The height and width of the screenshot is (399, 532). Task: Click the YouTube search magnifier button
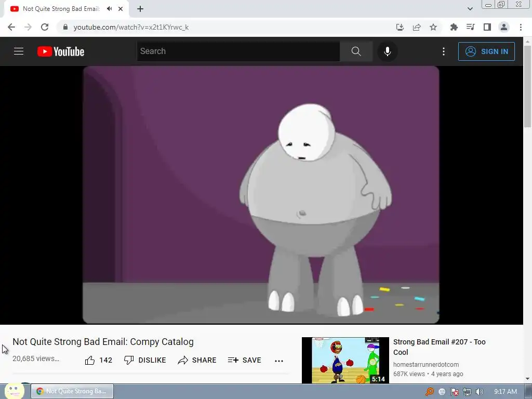pos(356,51)
